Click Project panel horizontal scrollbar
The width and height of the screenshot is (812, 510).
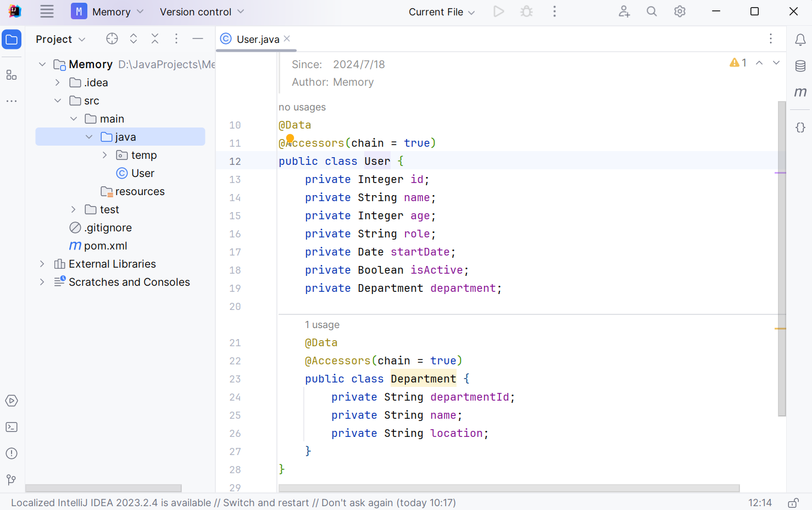[103, 488]
